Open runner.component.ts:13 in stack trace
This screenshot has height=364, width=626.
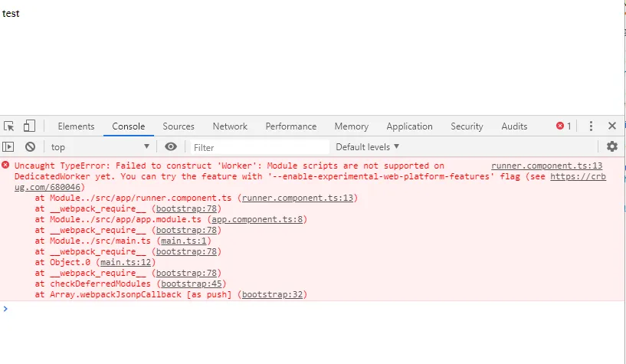(x=297, y=198)
